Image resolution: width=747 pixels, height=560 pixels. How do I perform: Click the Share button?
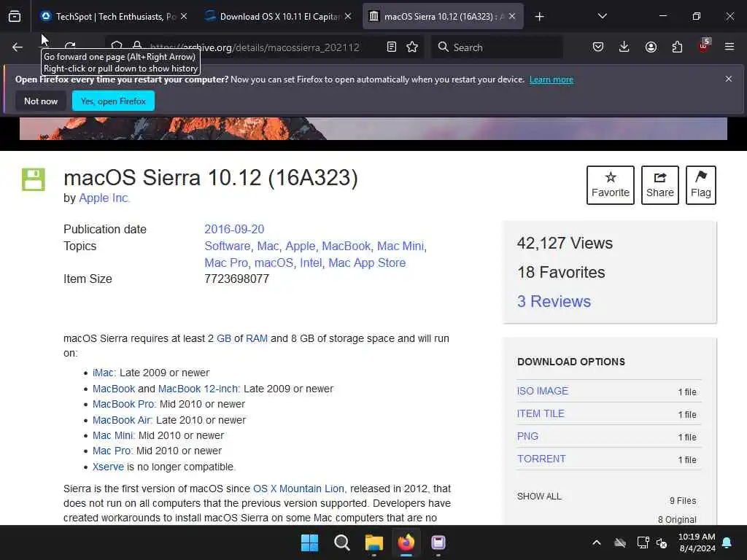click(x=659, y=185)
